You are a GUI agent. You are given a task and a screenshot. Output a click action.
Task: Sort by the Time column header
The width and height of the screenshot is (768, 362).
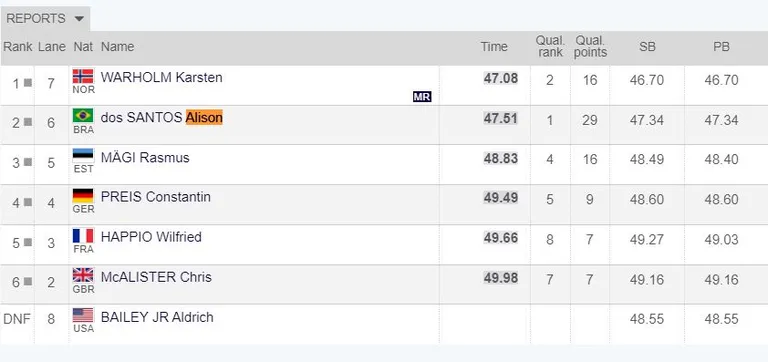[494, 47]
